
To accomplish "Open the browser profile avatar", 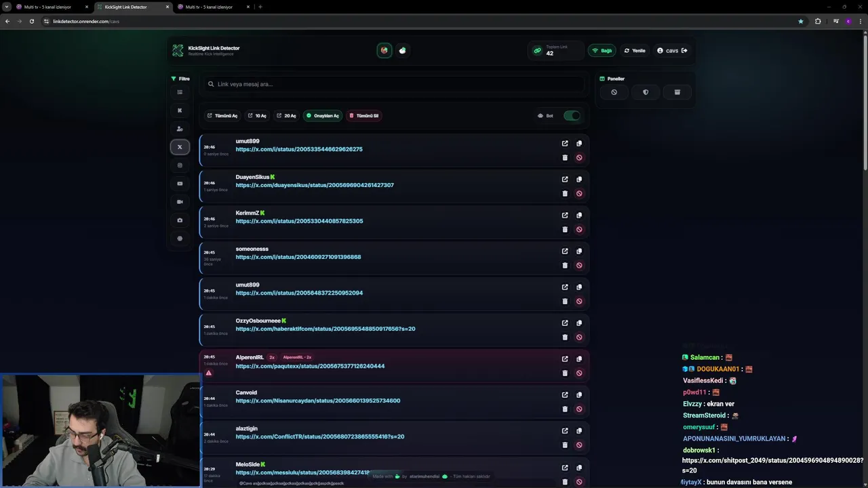I will click(x=848, y=21).
